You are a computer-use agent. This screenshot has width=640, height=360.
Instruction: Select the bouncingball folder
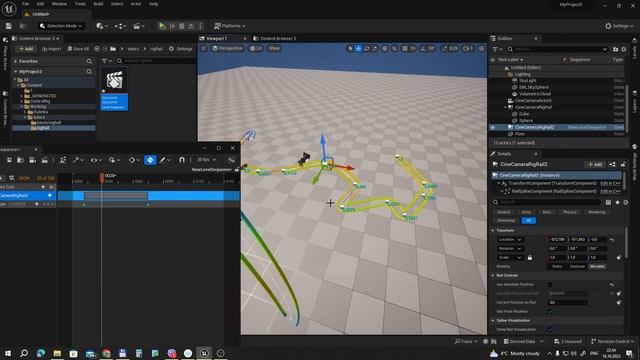49,122
